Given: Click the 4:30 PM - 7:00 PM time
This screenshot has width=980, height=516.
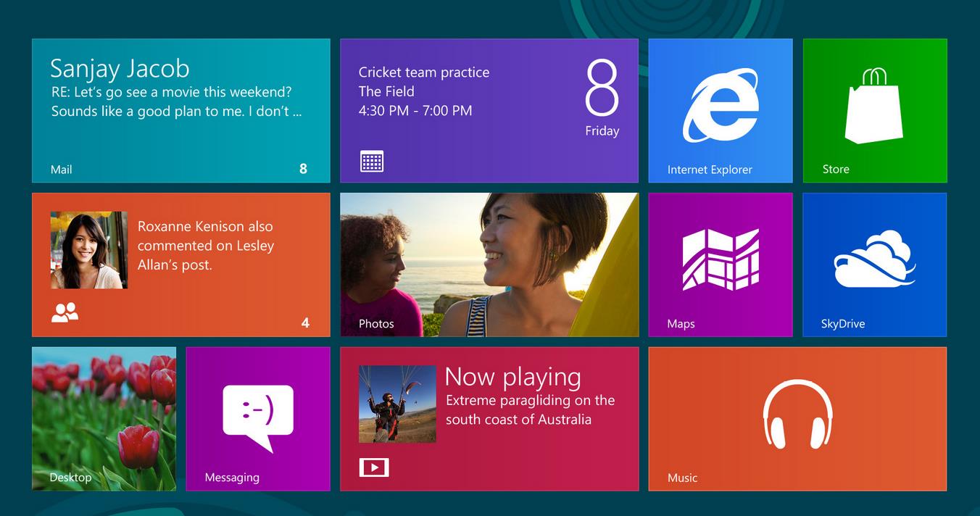Looking at the screenshot, I should pyautogui.click(x=415, y=111).
